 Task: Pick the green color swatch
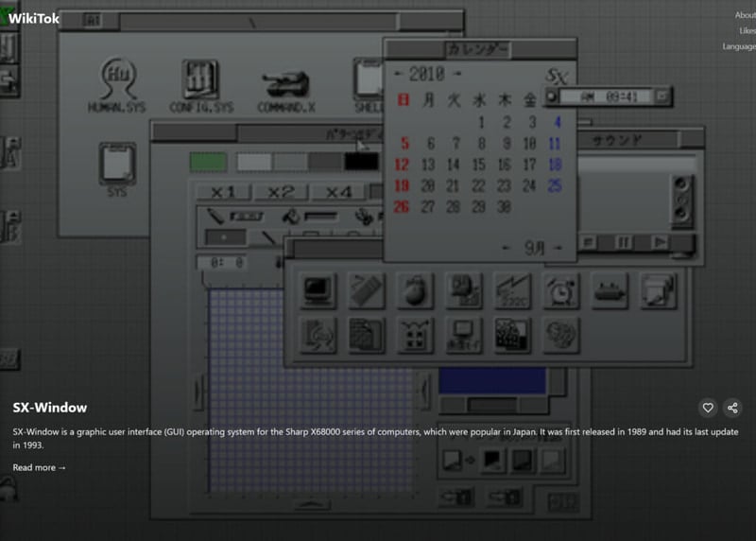[x=208, y=162]
